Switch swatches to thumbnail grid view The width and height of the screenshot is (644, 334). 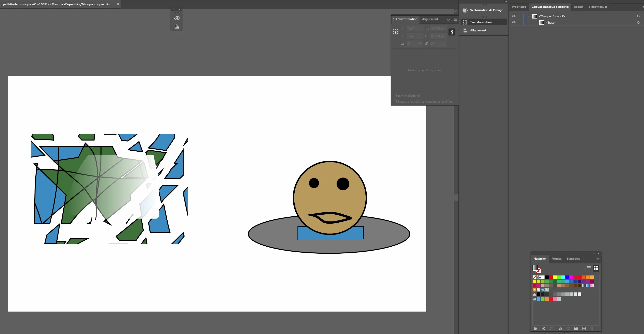click(596, 268)
